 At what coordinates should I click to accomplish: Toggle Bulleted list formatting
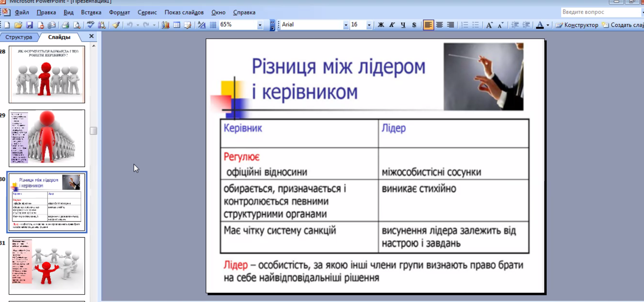tap(476, 25)
